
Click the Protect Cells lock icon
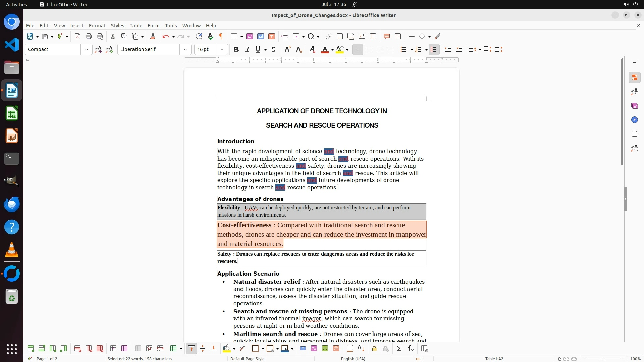point(375,349)
